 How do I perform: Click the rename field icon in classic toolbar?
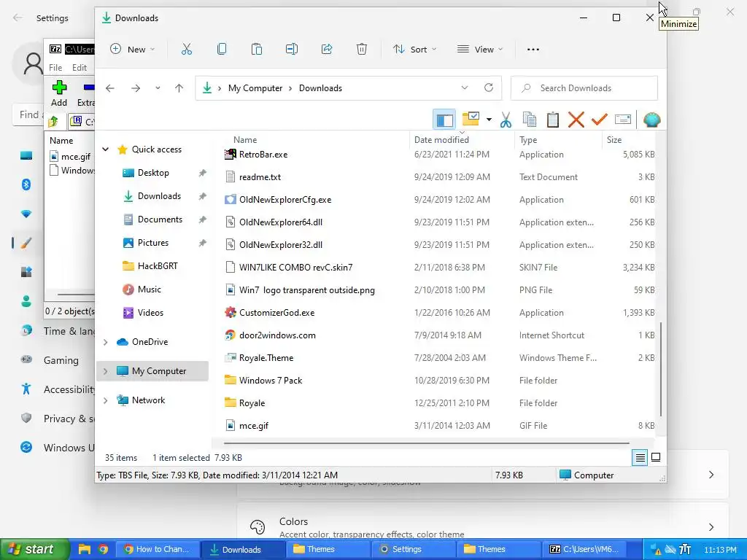pos(623,120)
